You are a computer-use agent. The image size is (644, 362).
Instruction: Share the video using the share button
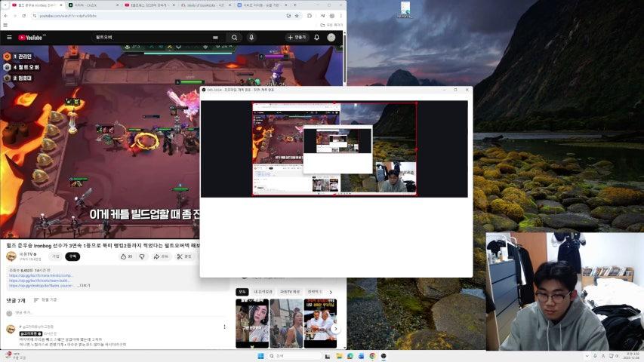162,256
